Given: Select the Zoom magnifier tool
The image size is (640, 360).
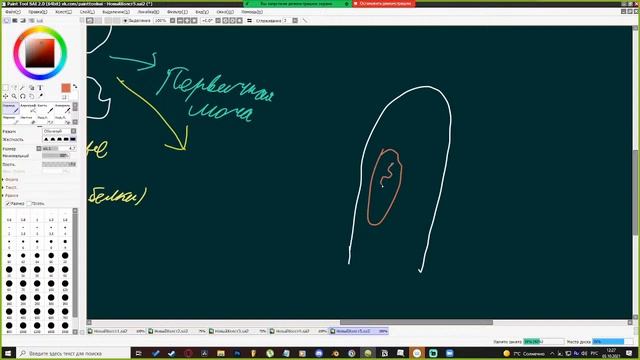Looking at the screenshot, I should click(x=14, y=96).
